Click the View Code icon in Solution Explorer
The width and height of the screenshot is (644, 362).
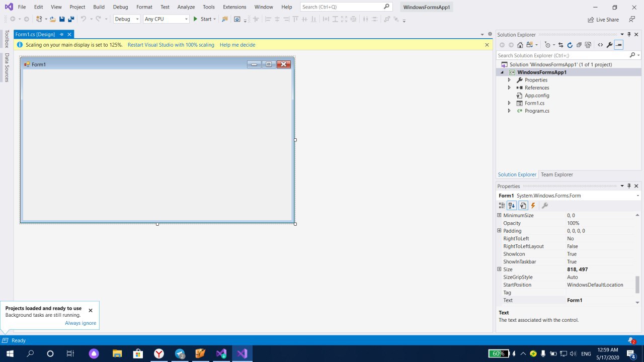[x=600, y=45]
